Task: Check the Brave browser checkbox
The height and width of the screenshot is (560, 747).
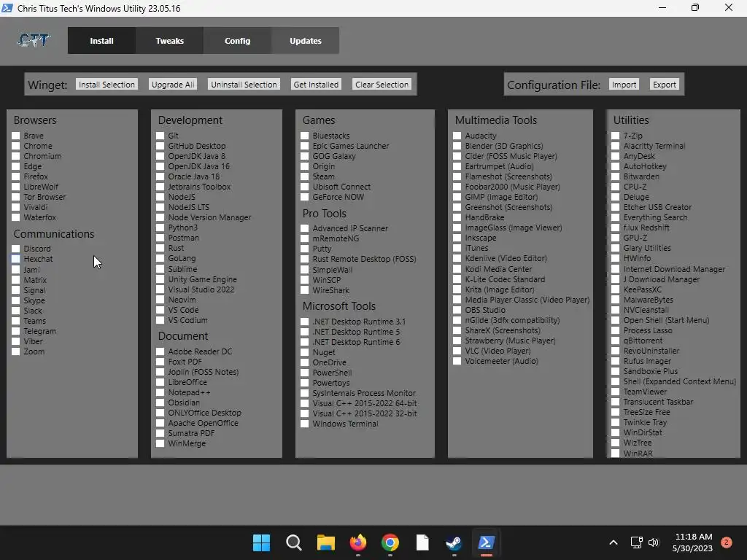Action: coord(16,136)
